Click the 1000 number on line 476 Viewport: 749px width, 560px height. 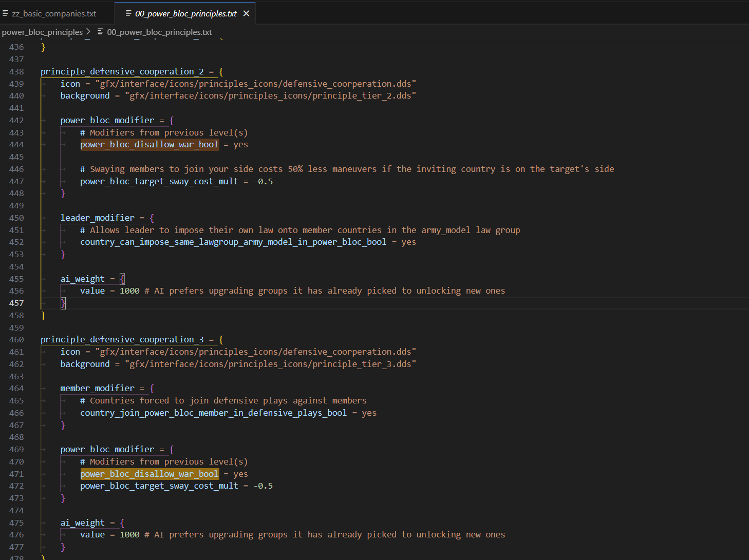pos(129,534)
